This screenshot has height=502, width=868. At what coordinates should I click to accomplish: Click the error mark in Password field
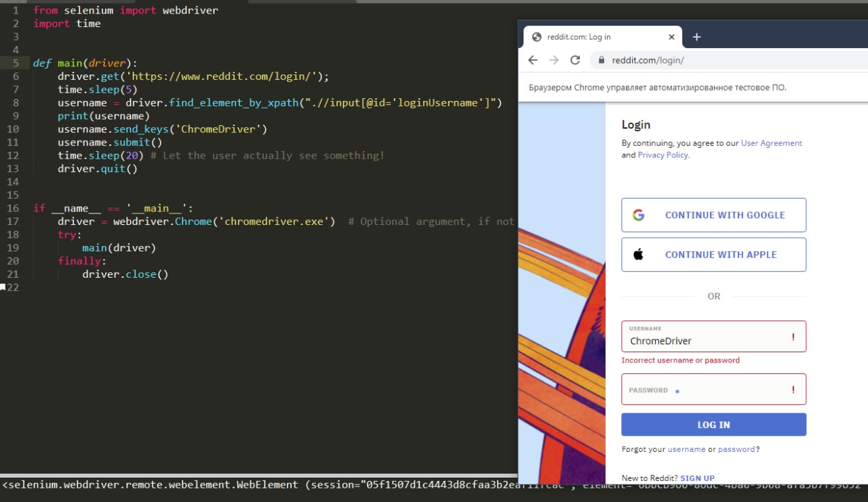pos(793,390)
